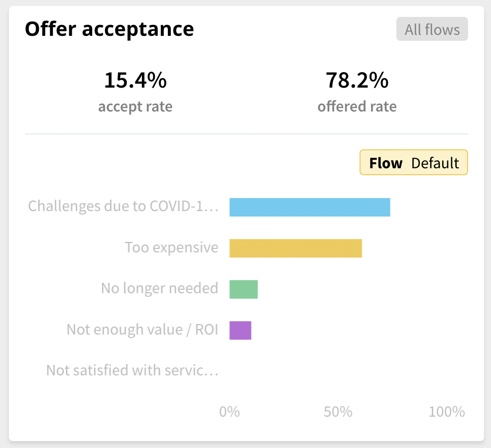Click the Challenges due to COVID-1… label
This screenshot has width=491, height=448.
pyautogui.click(x=123, y=206)
